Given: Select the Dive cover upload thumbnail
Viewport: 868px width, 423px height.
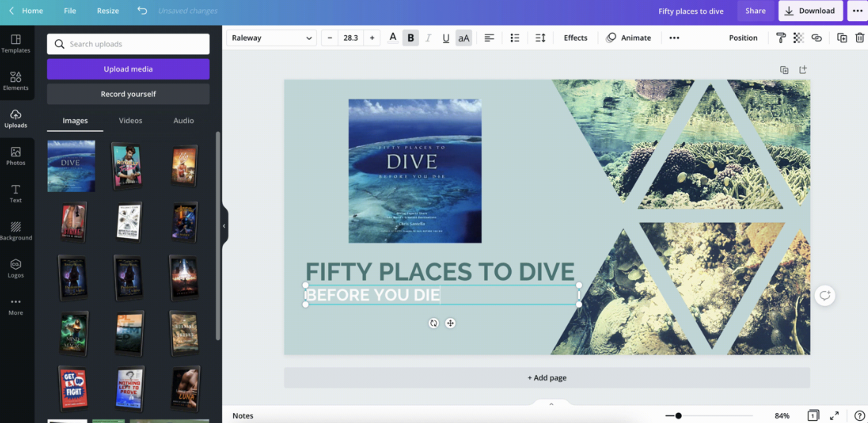Looking at the screenshot, I should [71, 166].
